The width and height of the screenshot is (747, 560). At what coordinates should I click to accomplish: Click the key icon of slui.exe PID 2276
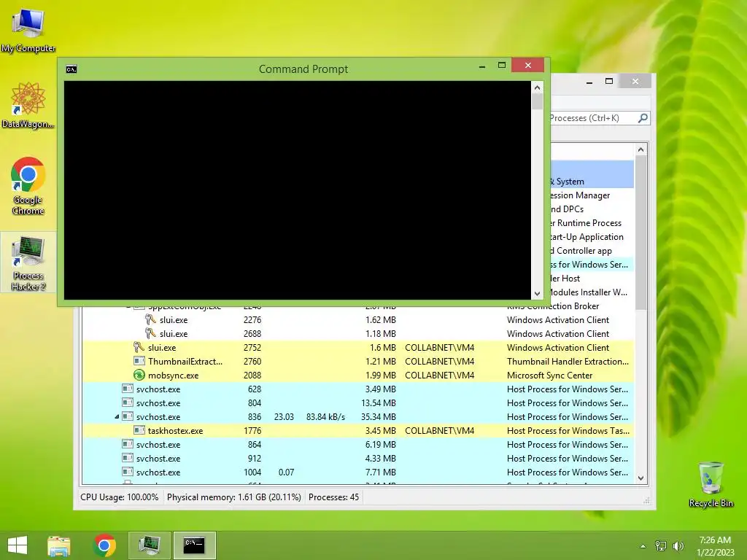(150, 319)
